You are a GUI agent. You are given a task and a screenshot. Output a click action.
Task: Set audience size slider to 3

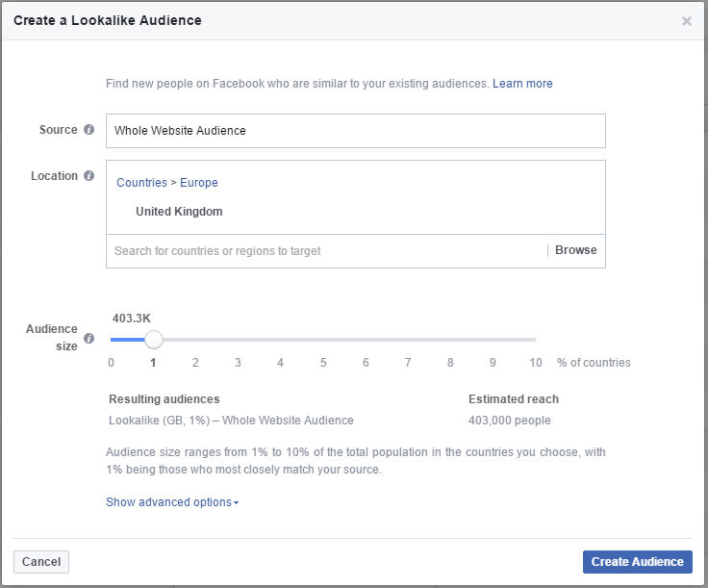point(238,340)
